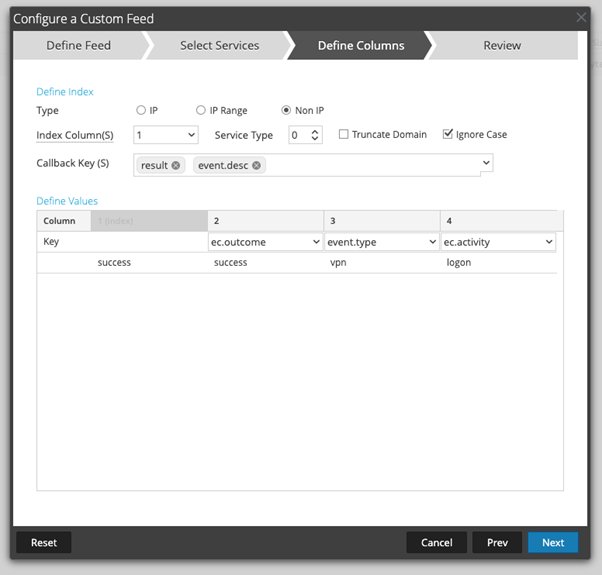Remove the 'result' callback key tag
The image size is (602, 575).
click(176, 165)
